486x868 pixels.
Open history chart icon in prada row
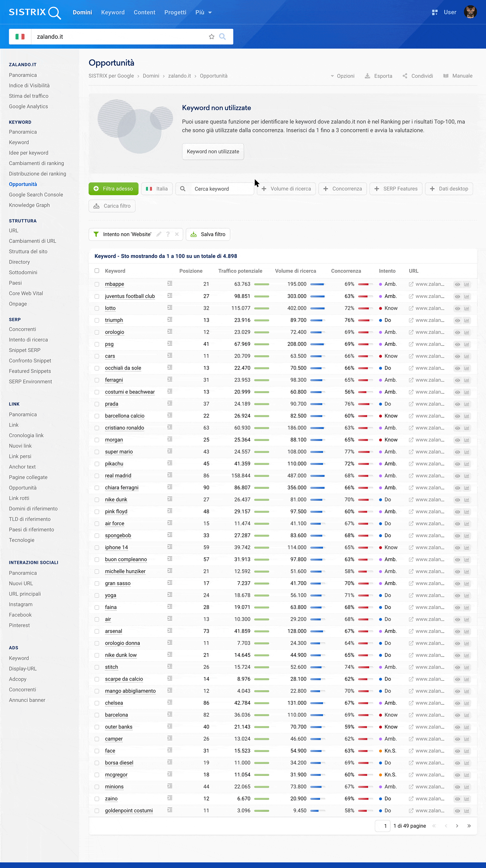pos(467,404)
